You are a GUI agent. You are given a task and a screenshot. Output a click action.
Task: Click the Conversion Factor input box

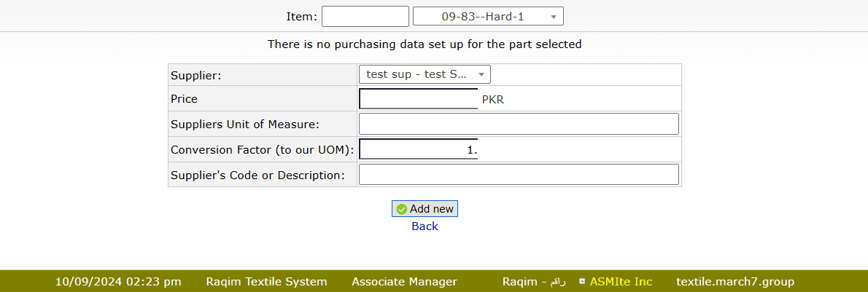419,149
